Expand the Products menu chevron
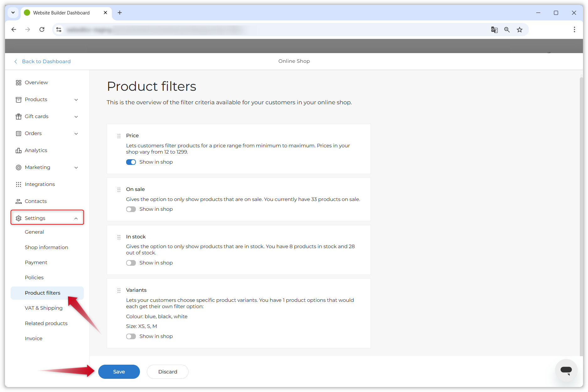The height and width of the screenshot is (392, 588). [x=76, y=100]
